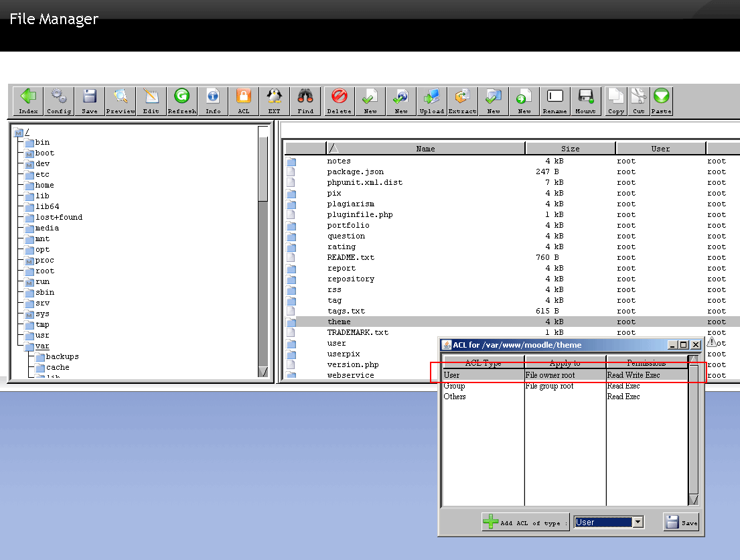Select the etc folder in tree
740x560 pixels.
[42, 175]
